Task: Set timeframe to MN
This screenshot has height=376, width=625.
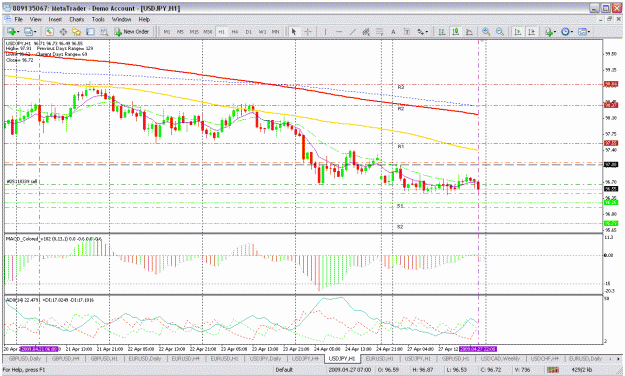Action: tap(275, 31)
